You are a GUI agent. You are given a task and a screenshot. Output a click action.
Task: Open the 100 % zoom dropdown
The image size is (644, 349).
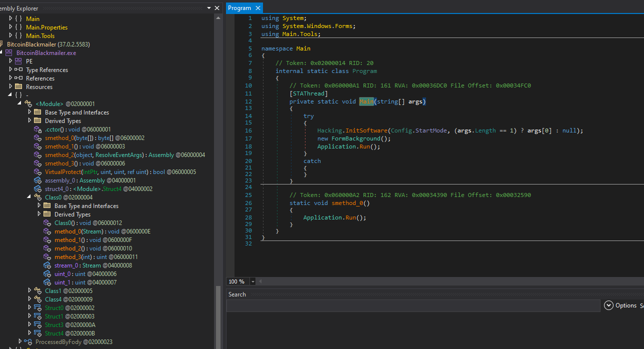[x=252, y=281]
